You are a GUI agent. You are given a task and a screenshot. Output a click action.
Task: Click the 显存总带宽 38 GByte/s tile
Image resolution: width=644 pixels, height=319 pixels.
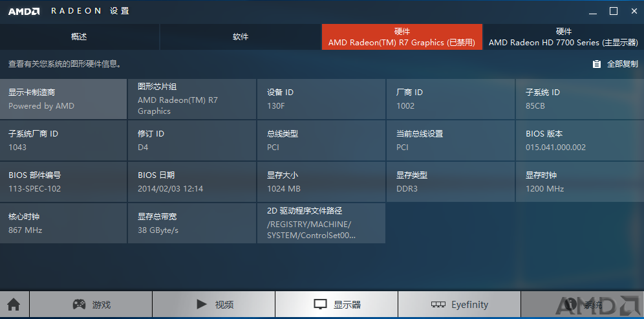192,223
